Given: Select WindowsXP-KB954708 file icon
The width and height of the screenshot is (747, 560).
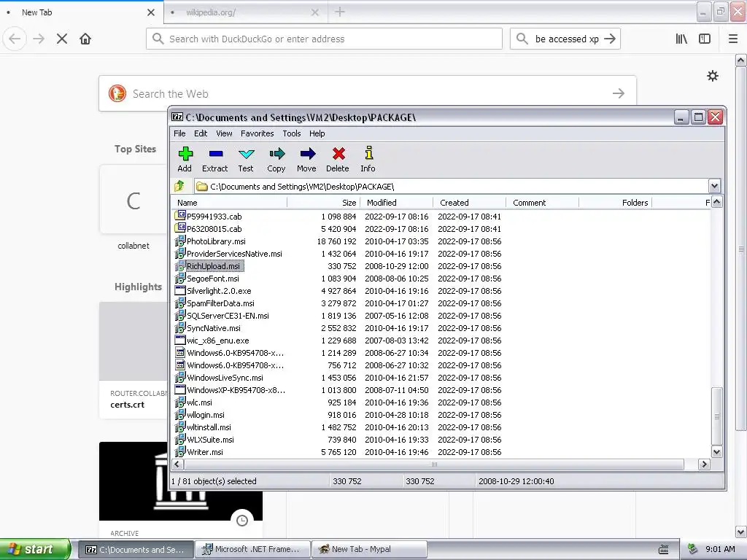Looking at the screenshot, I should pos(180,389).
